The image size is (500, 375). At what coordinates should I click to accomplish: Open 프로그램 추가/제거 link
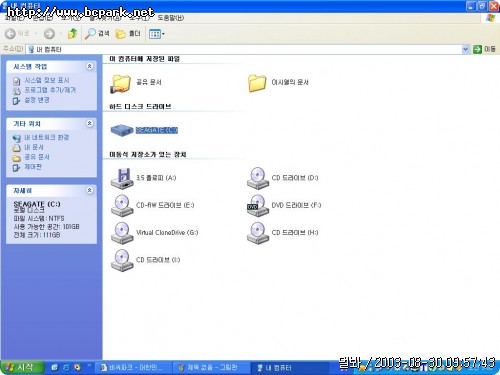pos(50,90)
